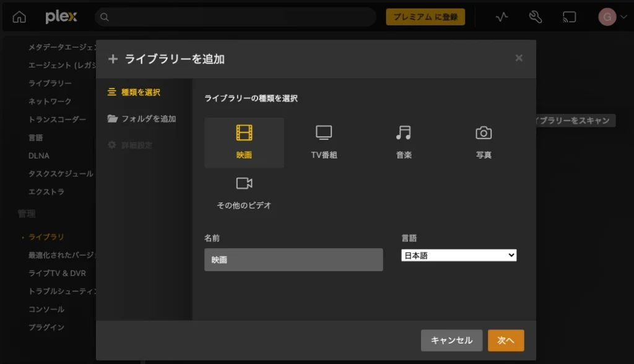Open settings wrench icon
Screen dimensions: 634x364
click(x=536, y=17)
